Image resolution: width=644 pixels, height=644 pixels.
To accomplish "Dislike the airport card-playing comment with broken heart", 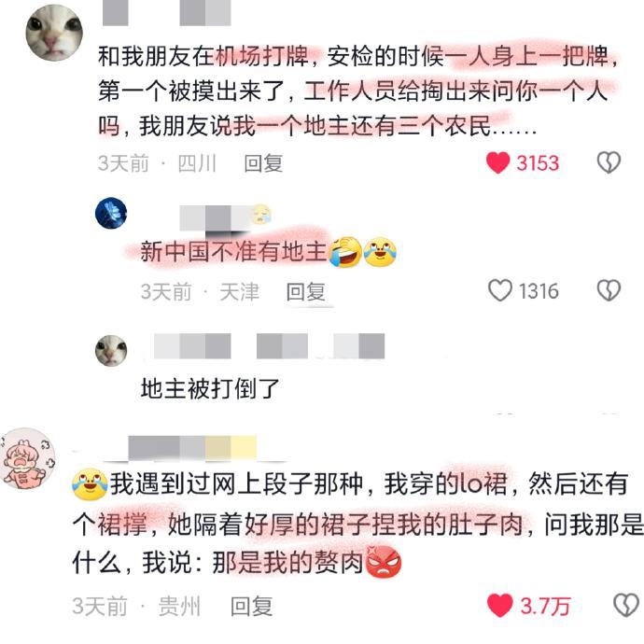I will point(609,162).
